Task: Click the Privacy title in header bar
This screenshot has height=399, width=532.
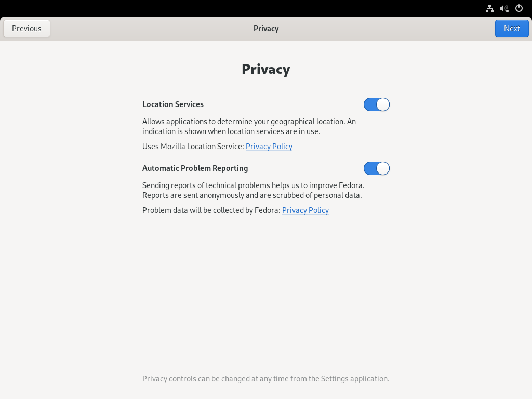Action: pyautogui.click(x=266, y=29)
